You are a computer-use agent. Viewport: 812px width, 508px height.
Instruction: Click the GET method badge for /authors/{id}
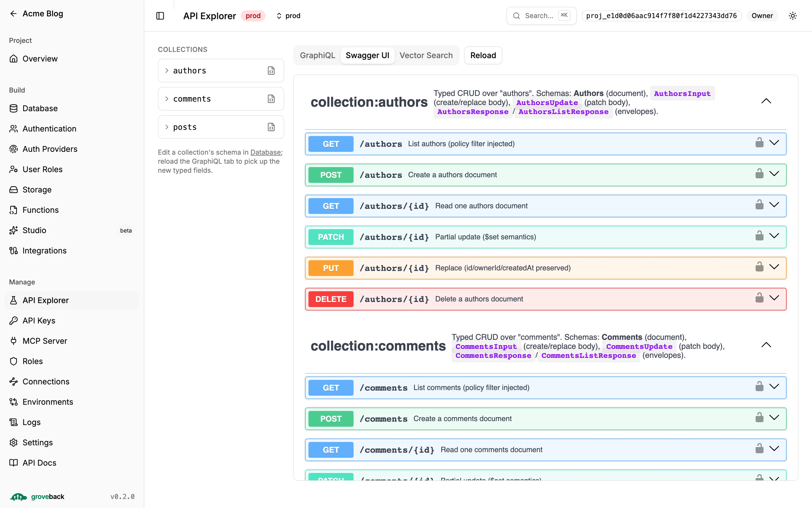(x=331, y=206)
